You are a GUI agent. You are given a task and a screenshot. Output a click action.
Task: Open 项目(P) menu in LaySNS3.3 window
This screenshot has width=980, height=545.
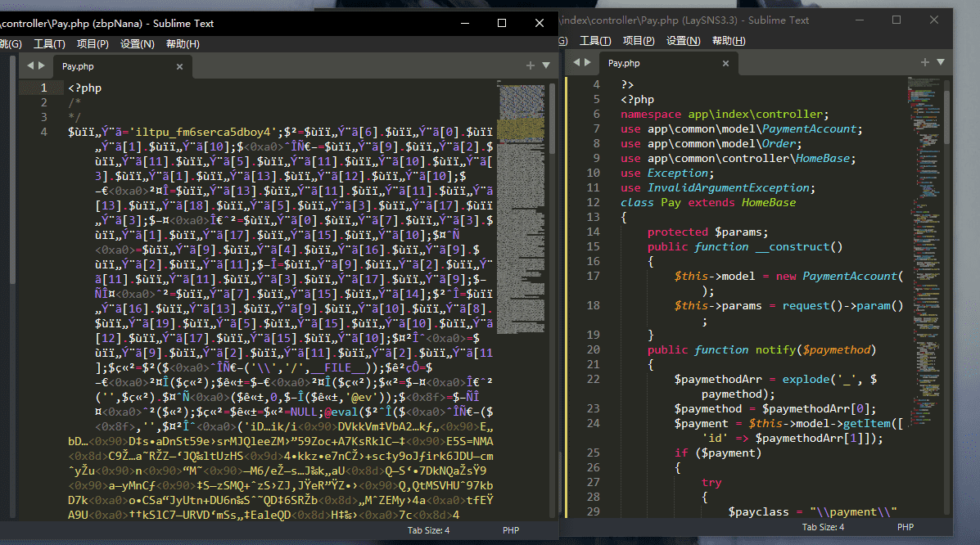click(x=639, y=41)
